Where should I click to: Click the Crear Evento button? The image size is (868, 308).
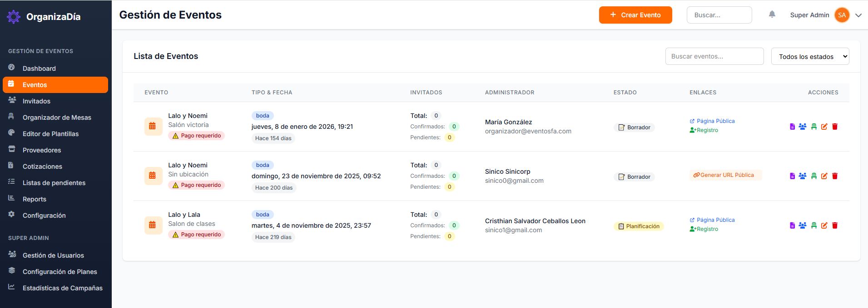(635, 15)
